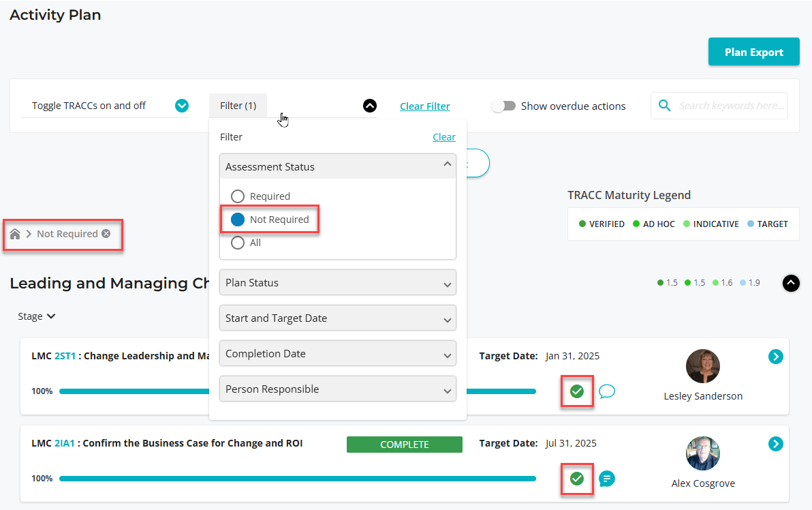Open comment bubble for Lesley Sanderson's activity
The image size is (812, 510).
pos(606,391)
